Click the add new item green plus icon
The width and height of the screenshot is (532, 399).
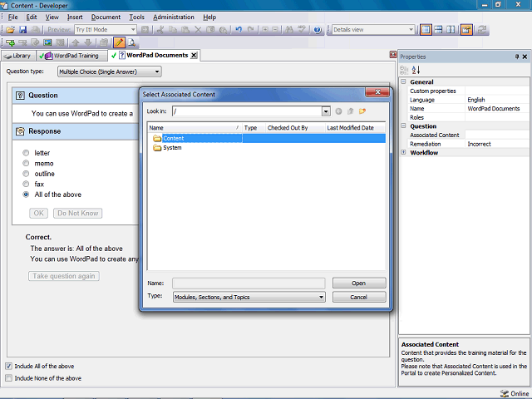(x=10, y=42)
